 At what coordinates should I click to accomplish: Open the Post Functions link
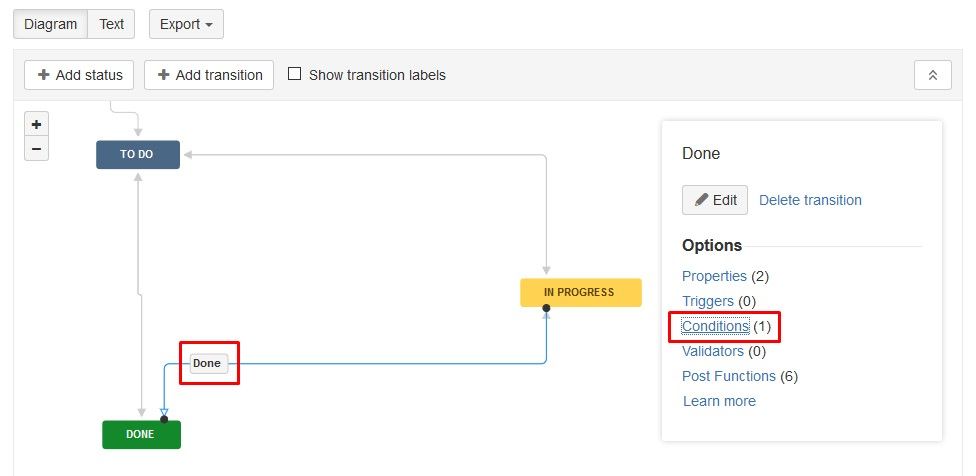coord(728,376)
